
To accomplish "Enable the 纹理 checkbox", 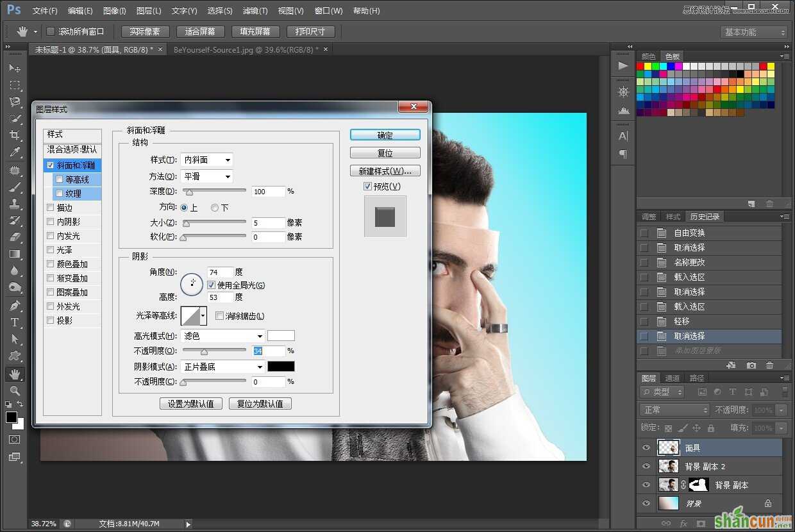I will coord(60,194).
